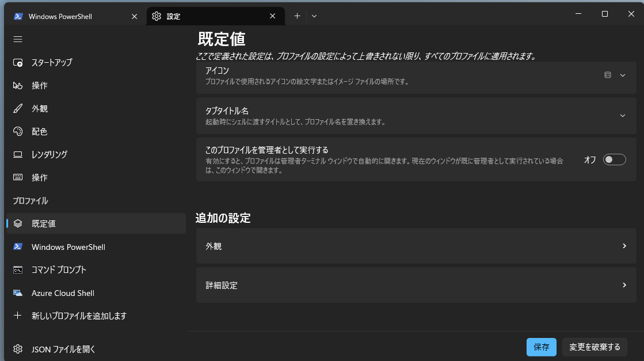The image size is (644, 361).
Task: Open the new tab dropdown chevron
Action: click(314, 16)
